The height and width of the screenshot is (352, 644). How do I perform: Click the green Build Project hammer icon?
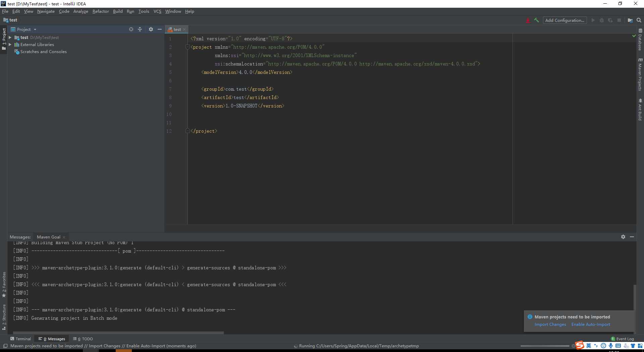point(536,20)
